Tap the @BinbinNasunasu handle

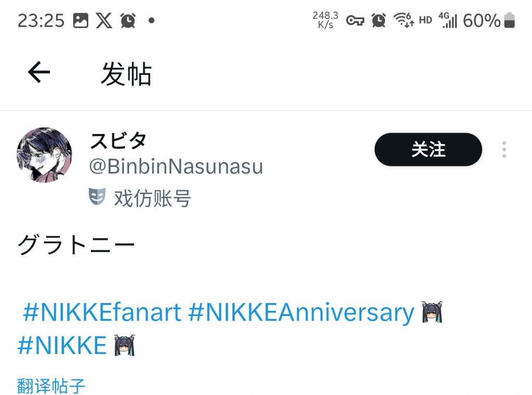click(176, 167)
